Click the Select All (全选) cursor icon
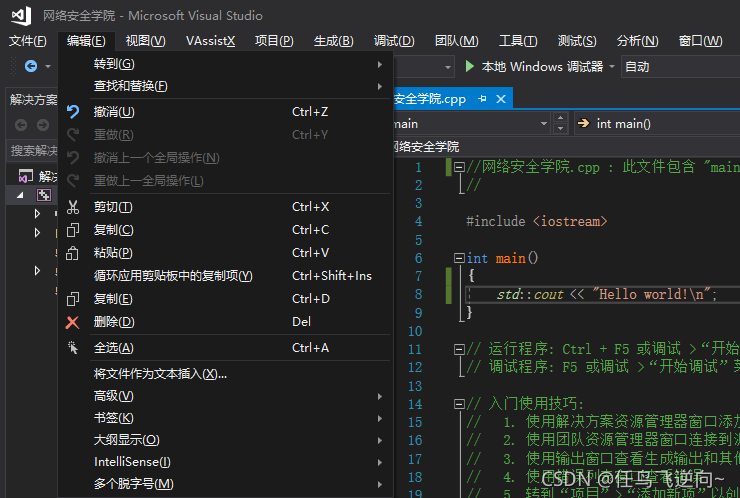 73,348
